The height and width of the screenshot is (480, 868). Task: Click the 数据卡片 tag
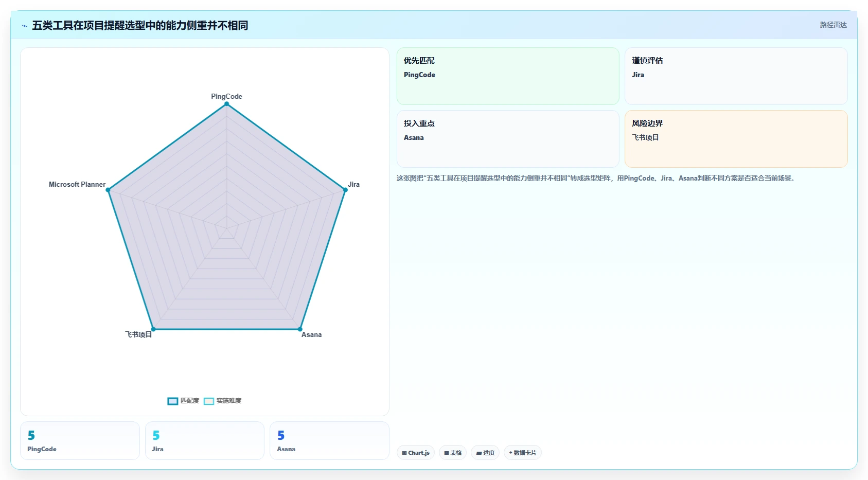coord(523,453)
